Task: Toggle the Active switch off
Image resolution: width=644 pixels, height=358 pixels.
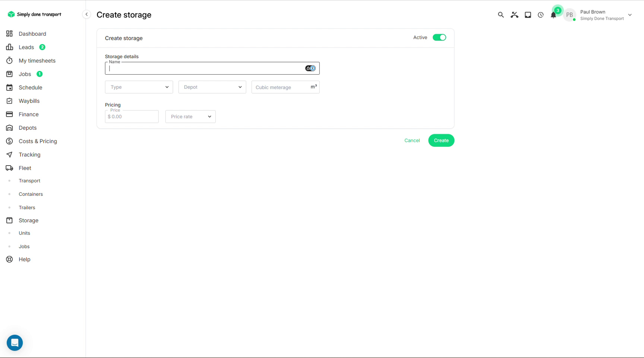Action: point(439,37)
